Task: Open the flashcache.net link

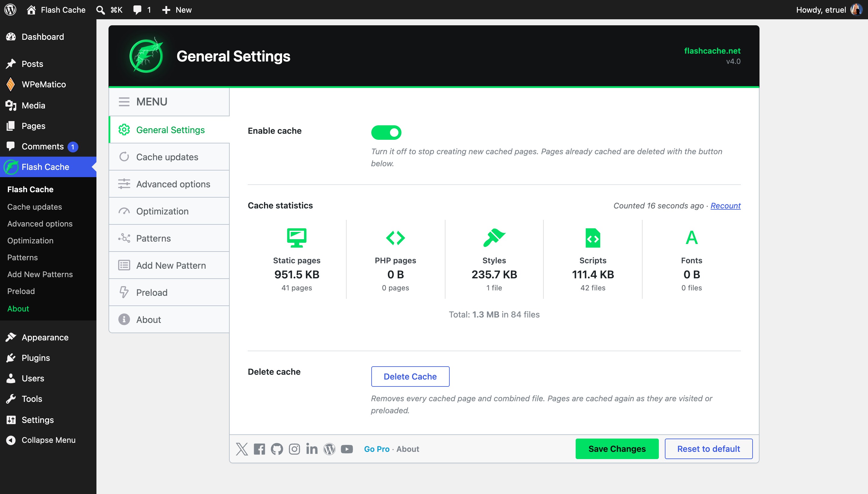Action: [712, 51]
